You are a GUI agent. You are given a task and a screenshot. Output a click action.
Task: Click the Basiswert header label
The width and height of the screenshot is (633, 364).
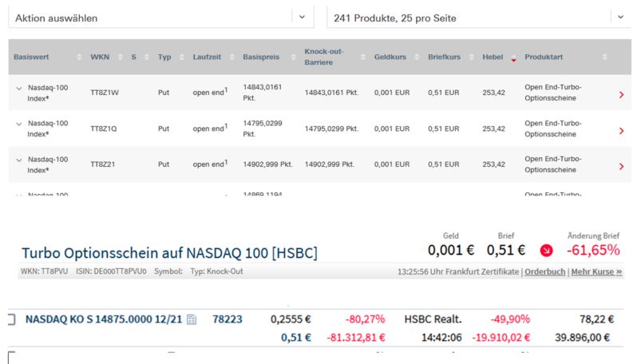(x=31, y=57)
